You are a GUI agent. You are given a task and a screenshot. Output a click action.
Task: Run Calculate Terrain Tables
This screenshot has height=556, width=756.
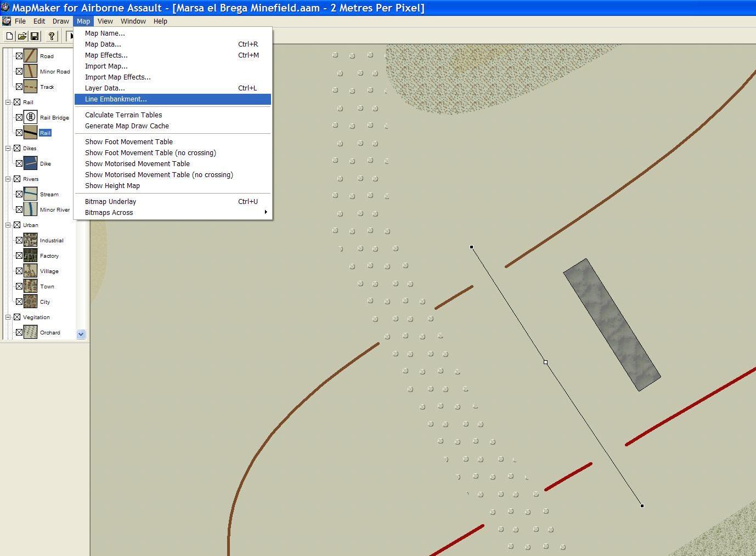(x=173, y=115)
